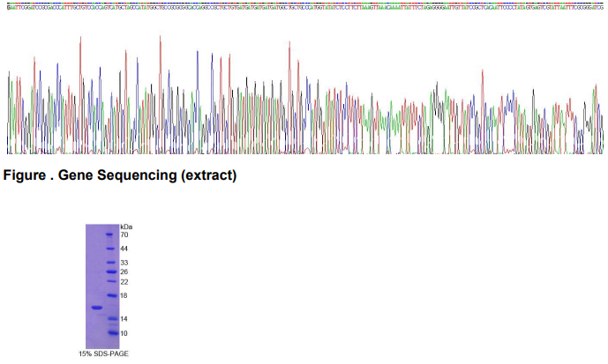Click the 44 kDa marker label
The image size is (608, 364).
tap(124, 249)
